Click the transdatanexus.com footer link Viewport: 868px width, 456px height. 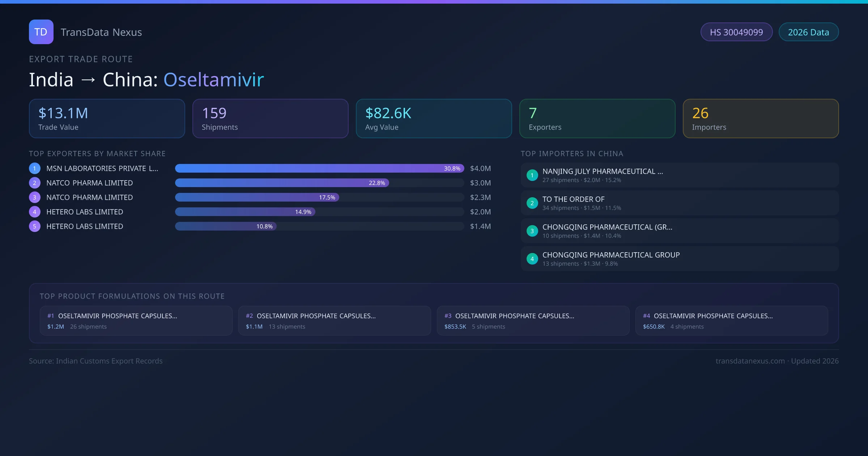click(750, 361)
